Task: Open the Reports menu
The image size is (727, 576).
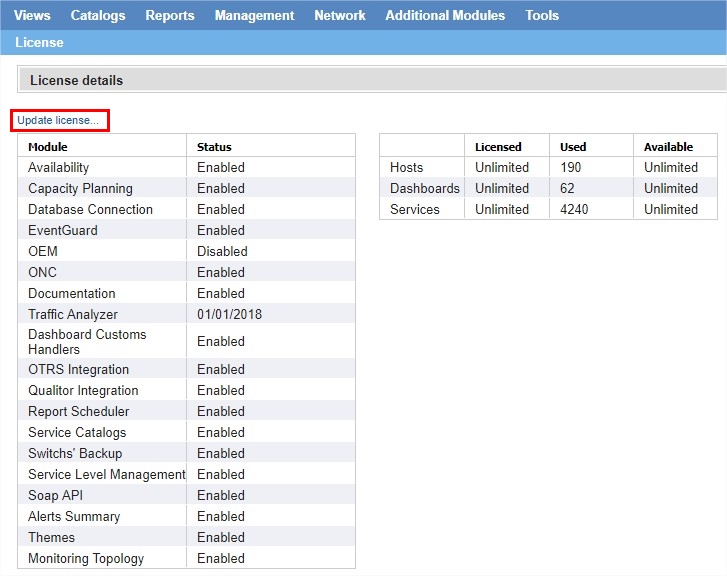Action: pyautogui.click(x=170, y=15)
